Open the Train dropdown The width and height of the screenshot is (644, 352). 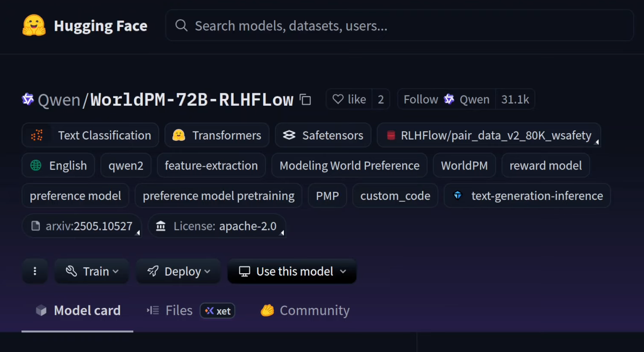tap(92, 271)
